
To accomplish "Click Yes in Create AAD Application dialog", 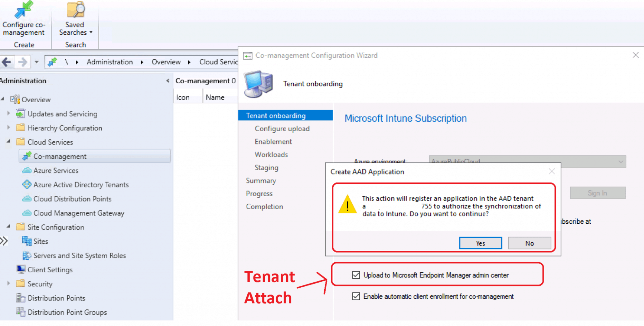I will [480, 243].
